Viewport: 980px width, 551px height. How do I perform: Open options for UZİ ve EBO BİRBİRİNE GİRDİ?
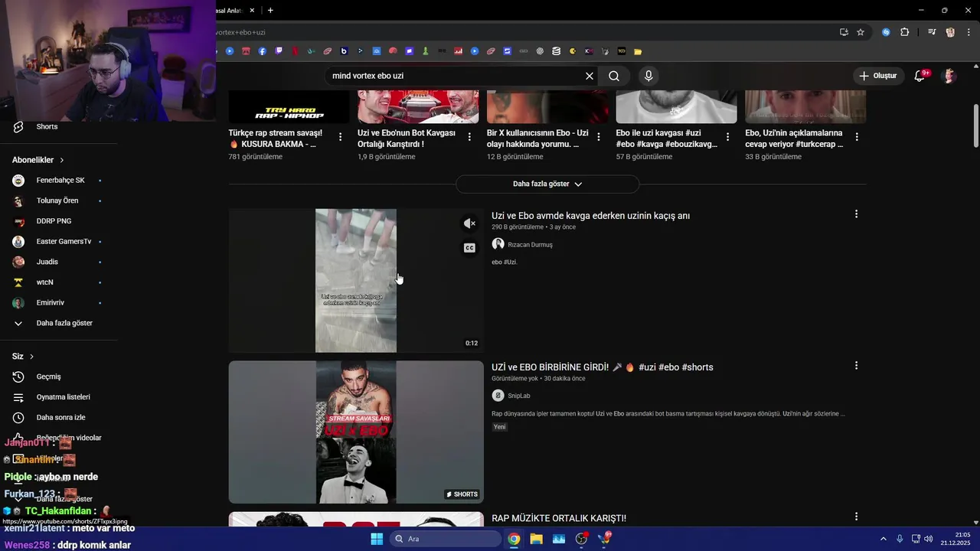click(x=856, y=366)
